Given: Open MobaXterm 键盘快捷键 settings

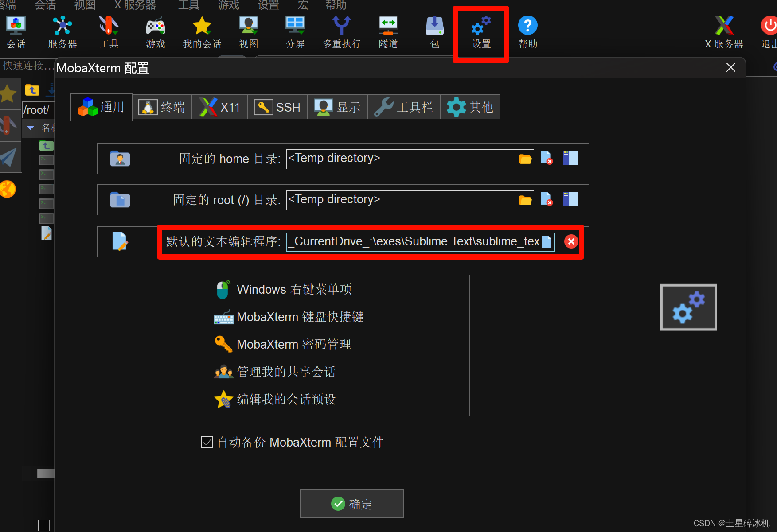Looking at the screenshot, I should click(x=289, y=317).
